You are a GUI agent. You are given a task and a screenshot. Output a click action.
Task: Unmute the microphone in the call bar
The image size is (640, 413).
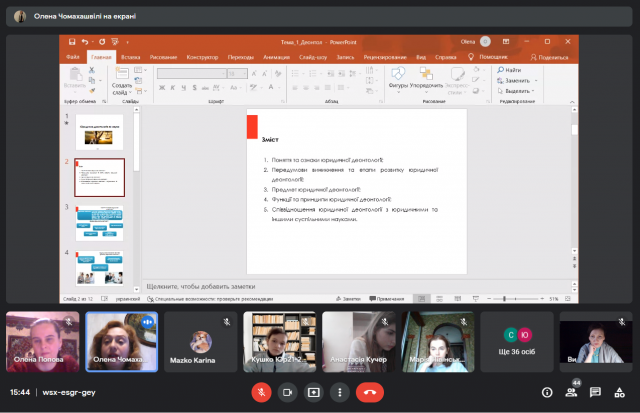262,392
